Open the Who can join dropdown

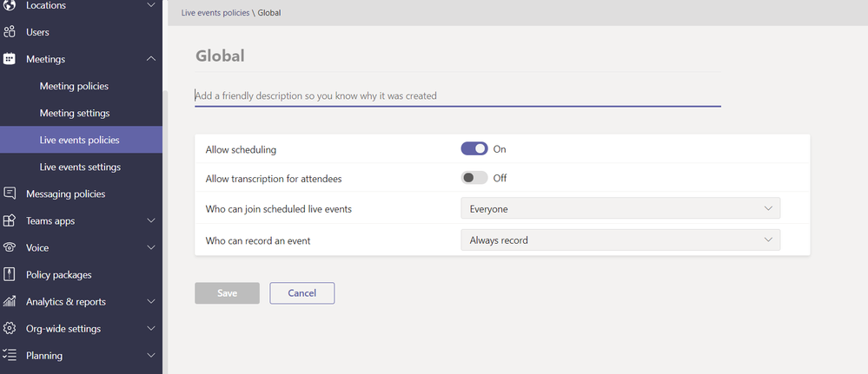(x=620, y=209)
